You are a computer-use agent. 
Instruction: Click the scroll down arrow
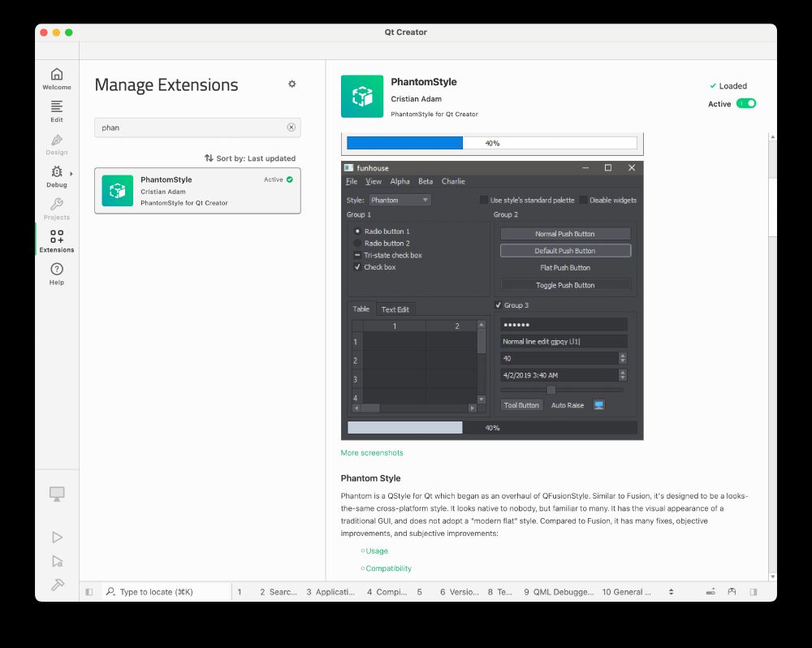pyautogui.click(x=772, y=577)
